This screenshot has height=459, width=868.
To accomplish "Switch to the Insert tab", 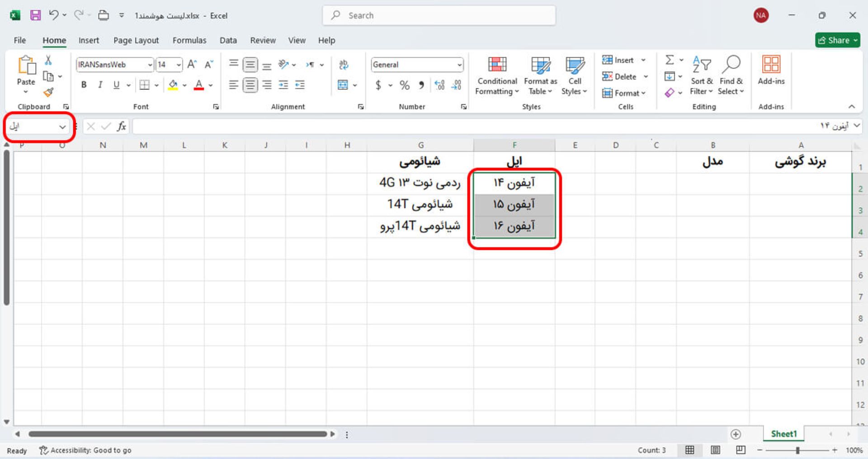I will tap(89, 40).
